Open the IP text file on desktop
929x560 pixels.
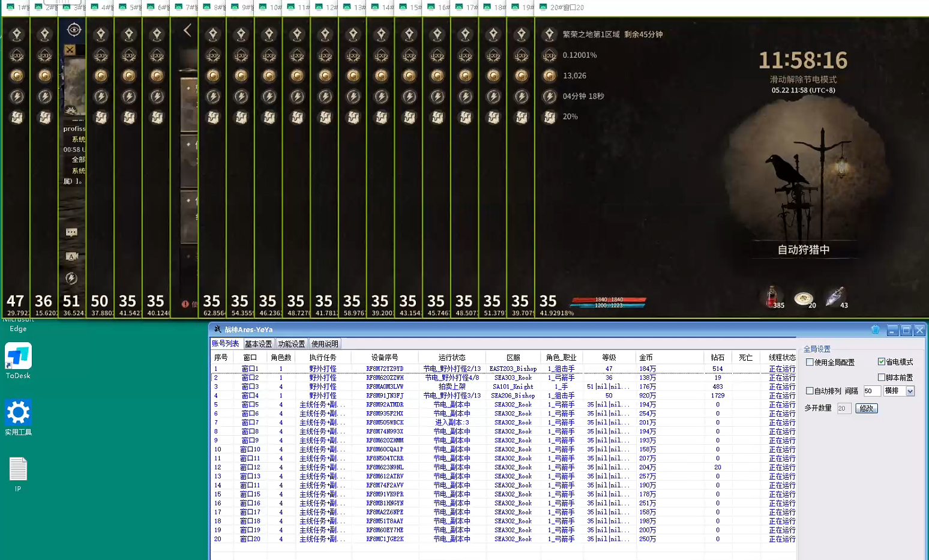18,474
